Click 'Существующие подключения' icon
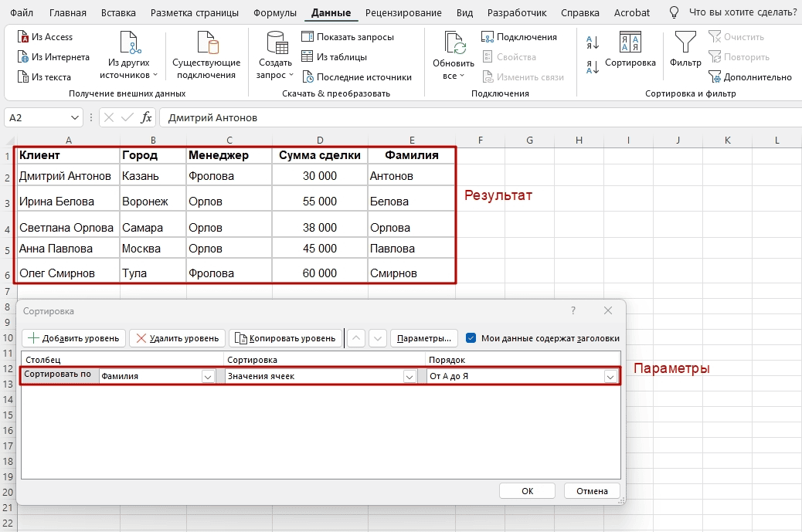This screenshot has height=532, width=802. (206, 45)
